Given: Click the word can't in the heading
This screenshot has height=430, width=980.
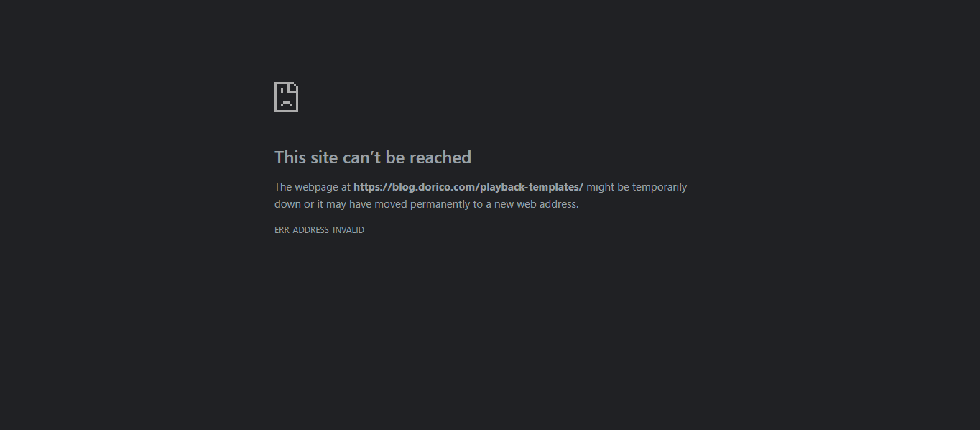Looking at the screenshot, I should tap(361, 157).
